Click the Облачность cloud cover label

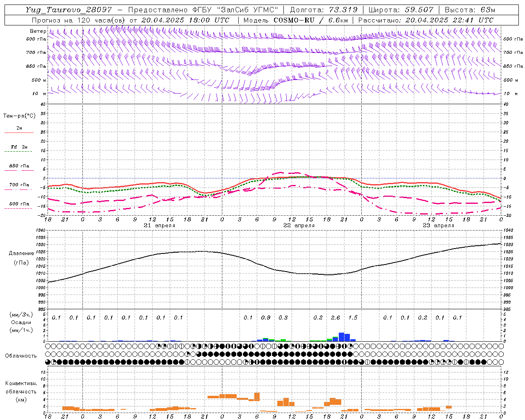(x=21, y=356)
